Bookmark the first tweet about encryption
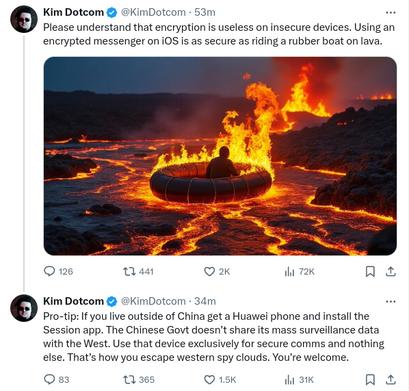This screenshot has width=409, height=391. [x=370, y=272]
